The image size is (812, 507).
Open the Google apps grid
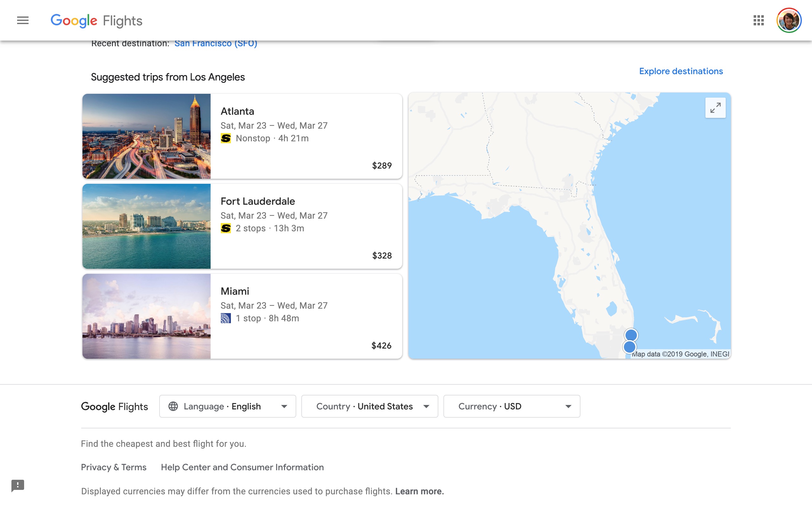click(x=758, y=20)
